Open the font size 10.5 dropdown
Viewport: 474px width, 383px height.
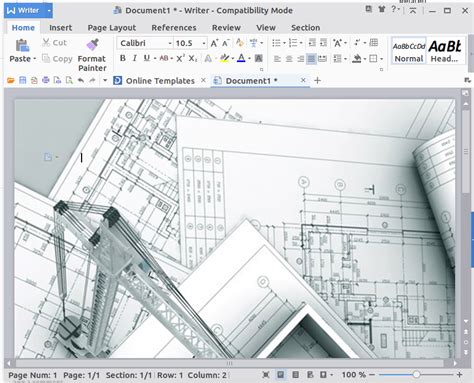204,43
